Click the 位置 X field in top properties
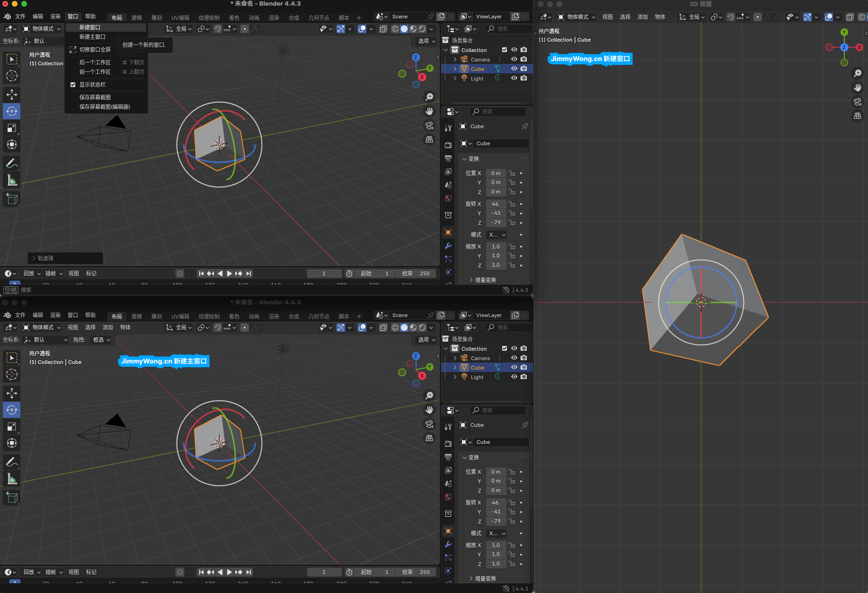This screenshot has width=868, height=593. point(496,173)
